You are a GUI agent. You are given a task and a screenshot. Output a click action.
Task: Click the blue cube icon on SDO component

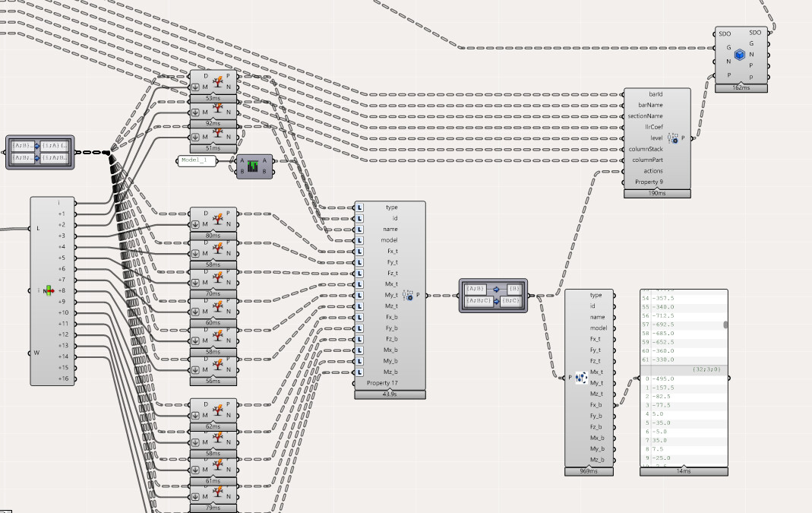coord(740,55)
